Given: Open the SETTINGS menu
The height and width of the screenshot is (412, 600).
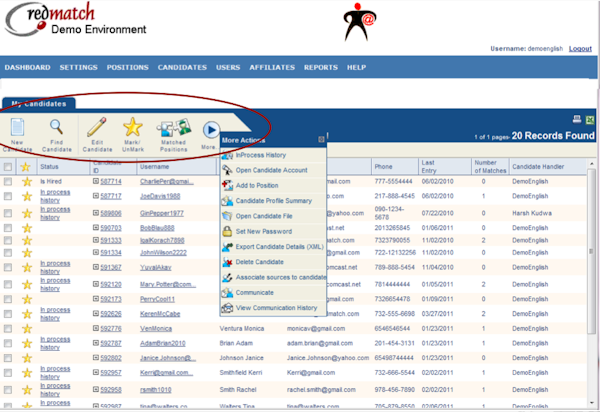Looking at the screenshot, I should pyautogui.click(x=78, y=67).
